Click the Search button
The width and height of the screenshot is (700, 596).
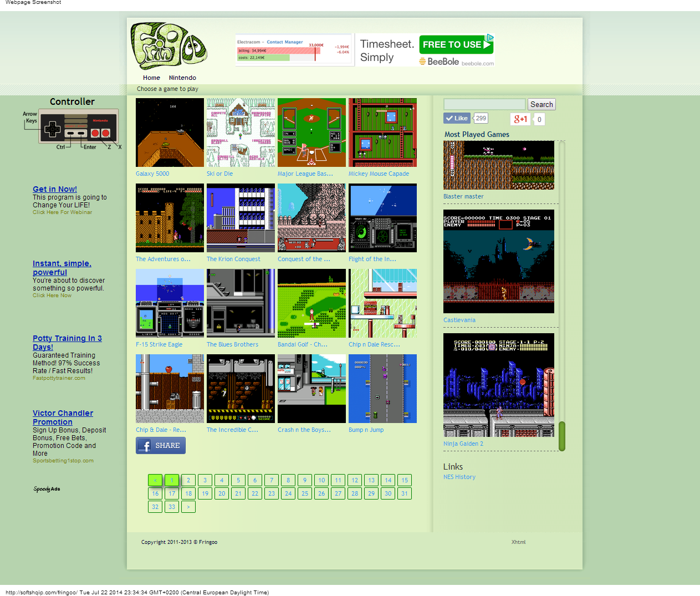point(541,104)
